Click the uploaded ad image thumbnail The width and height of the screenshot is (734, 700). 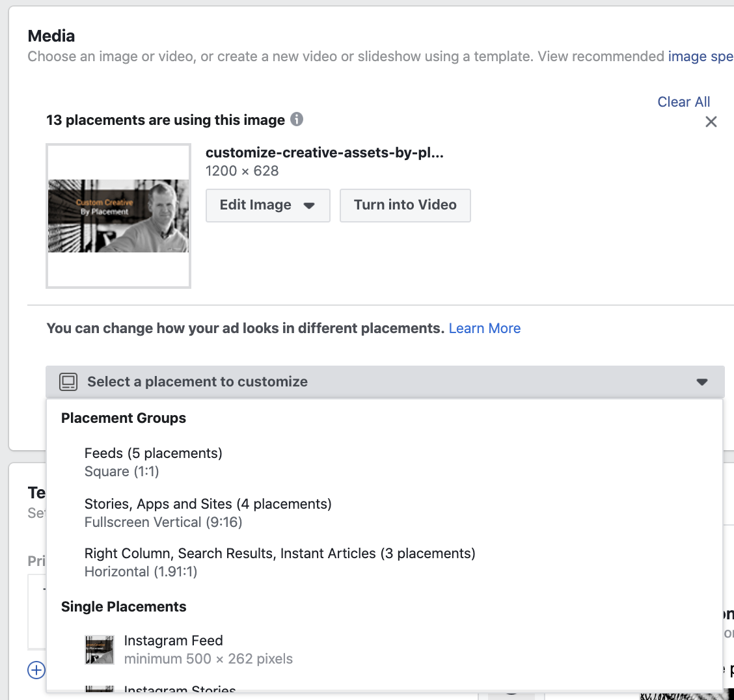click(x=118, y=216)
